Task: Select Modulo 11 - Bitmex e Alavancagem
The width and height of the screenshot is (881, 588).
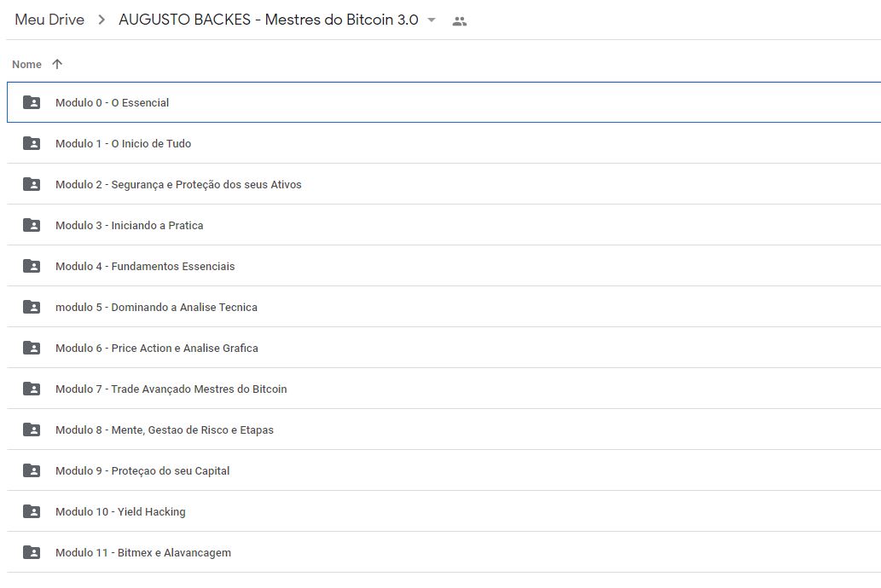Action: [143, 552]
